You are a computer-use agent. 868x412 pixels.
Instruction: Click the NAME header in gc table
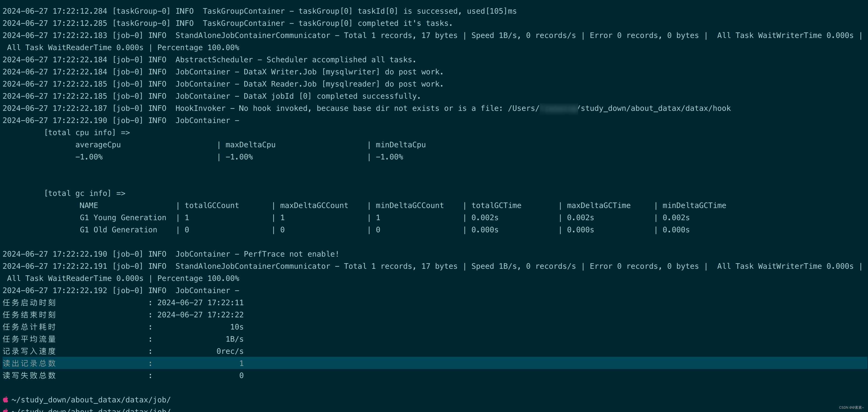coord(89,205)
